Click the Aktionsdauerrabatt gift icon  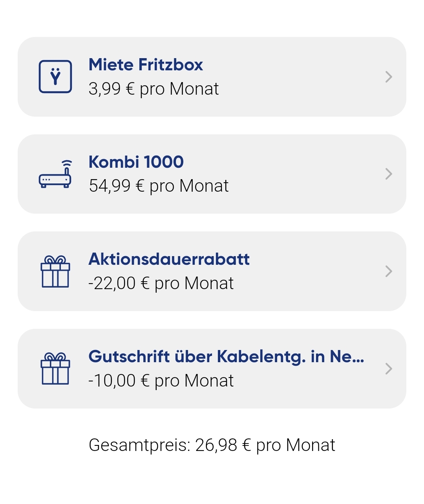[x=55, y=271]
